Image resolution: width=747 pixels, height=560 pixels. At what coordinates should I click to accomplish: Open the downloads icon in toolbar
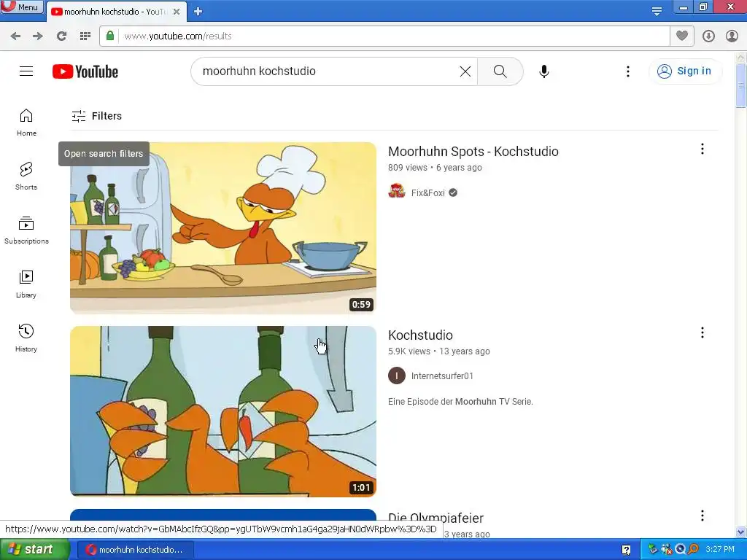click(x=708, y=36)
